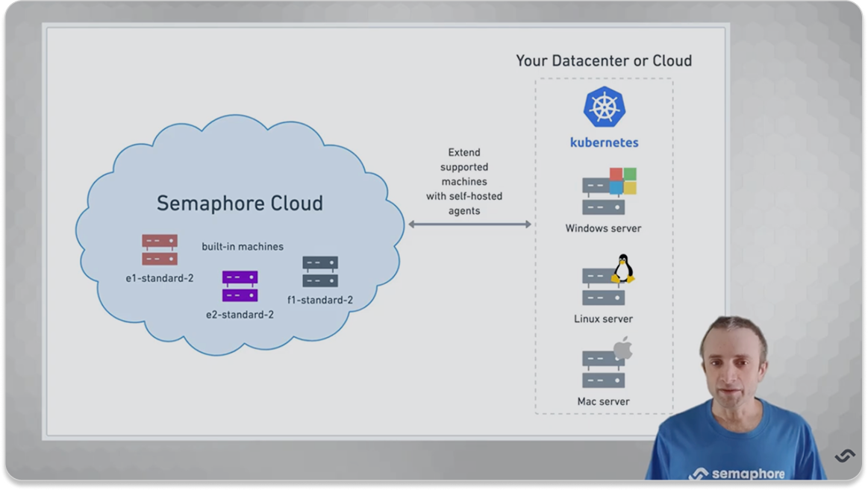Click the gray Apple logo

pos(623,348)
